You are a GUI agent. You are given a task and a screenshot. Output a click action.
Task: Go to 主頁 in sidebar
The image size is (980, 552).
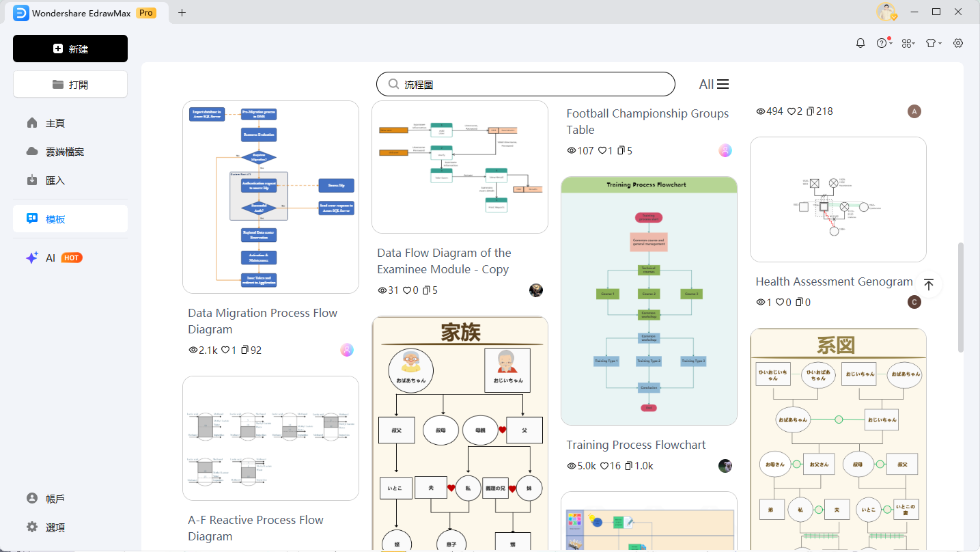coord(55,123)
